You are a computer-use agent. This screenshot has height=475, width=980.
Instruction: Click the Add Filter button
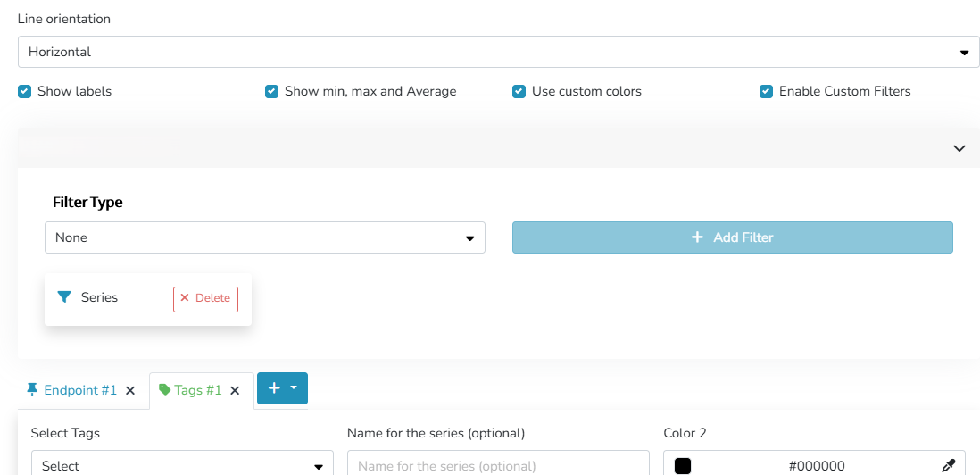(732, 237)
